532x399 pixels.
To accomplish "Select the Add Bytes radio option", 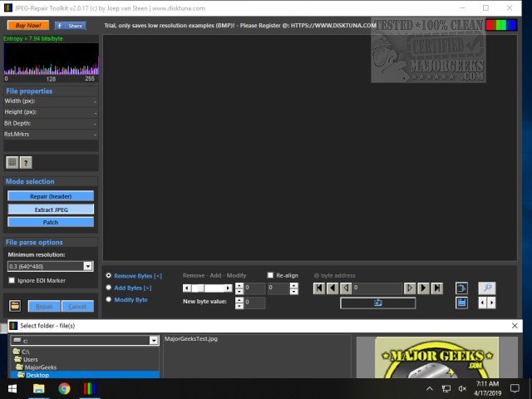I will click(x=109, y=288).
